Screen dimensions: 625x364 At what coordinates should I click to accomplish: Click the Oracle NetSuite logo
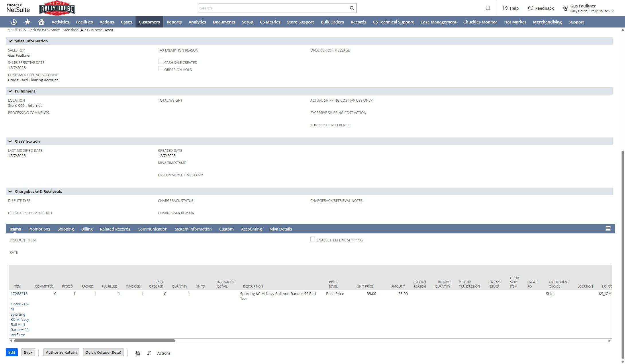(x=18, y=8)
